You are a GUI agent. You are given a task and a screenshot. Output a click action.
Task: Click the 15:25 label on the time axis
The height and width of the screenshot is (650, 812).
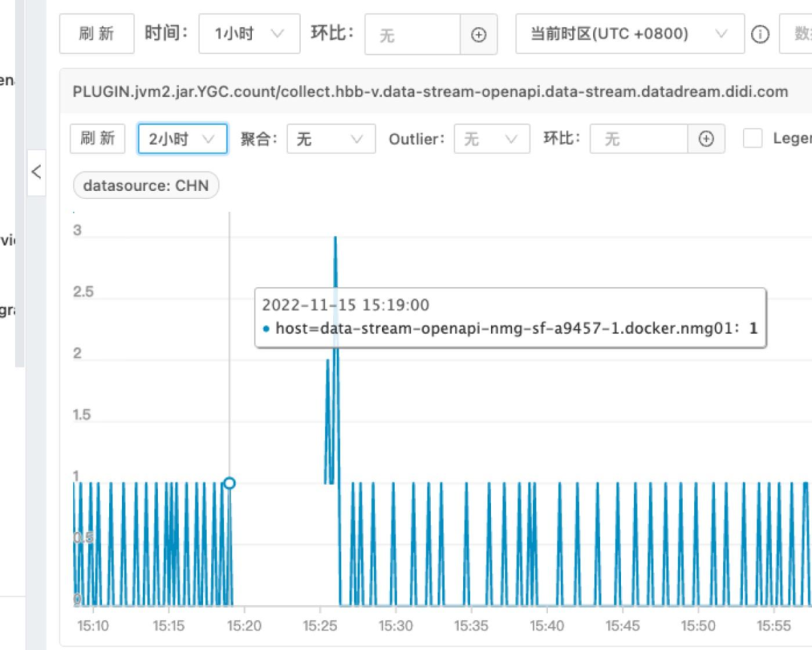tap(320, 626)
